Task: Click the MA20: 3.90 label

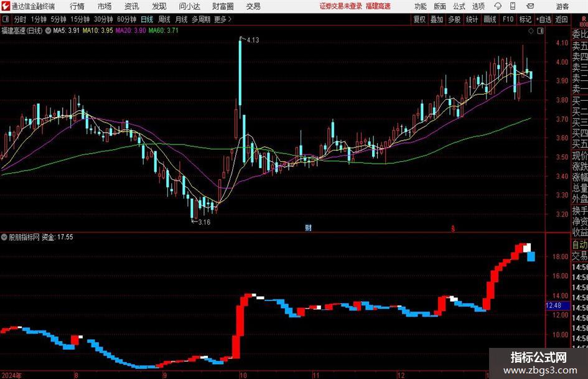Action: point(131,30)
